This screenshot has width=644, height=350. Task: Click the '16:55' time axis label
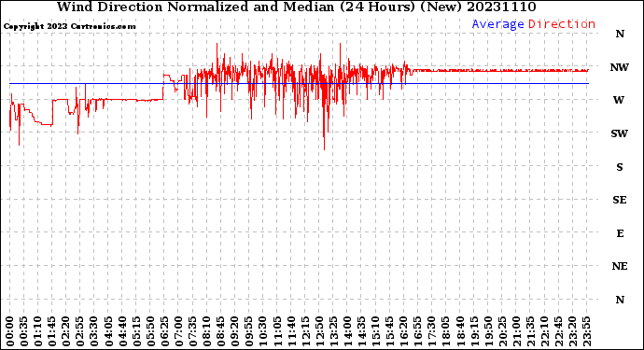(x=418, y=331)
